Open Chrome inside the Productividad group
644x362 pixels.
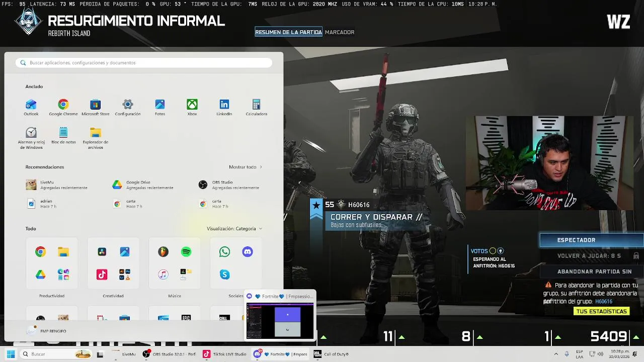[x=40, y=252]
